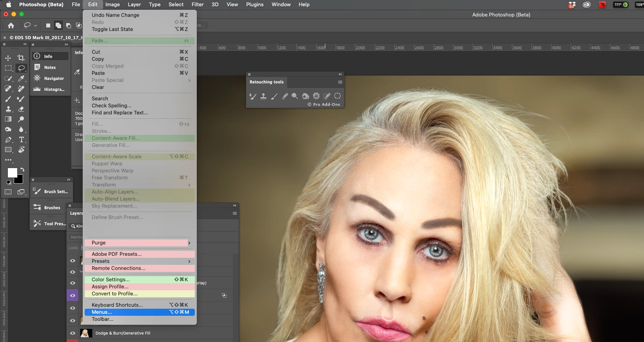
Task: Select the Clone Stamp tool in toolbox
Action: click(x=8, y=109)
